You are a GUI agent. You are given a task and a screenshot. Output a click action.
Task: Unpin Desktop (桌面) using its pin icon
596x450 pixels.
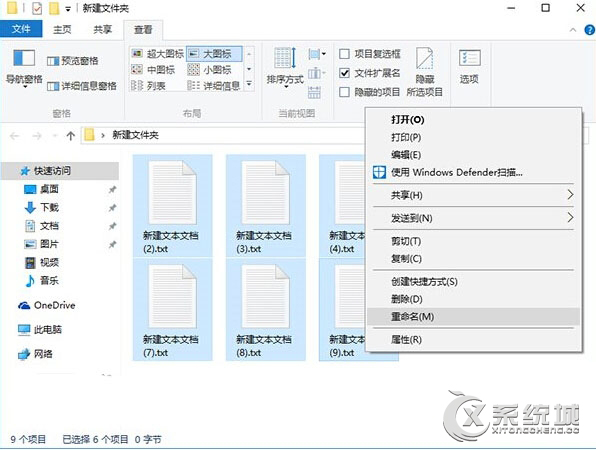point(113,189)
